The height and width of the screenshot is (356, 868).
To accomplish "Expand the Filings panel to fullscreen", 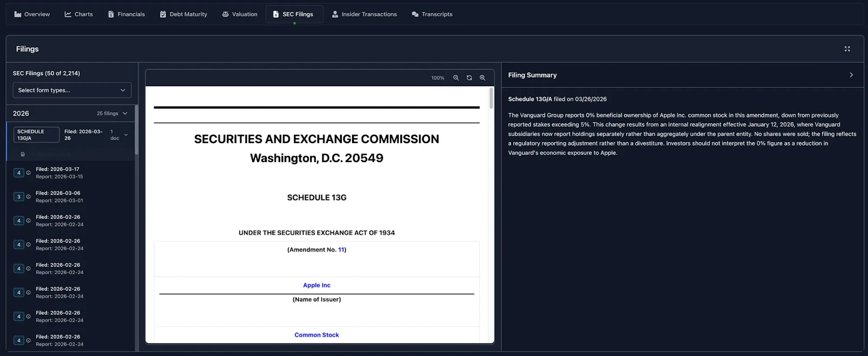I will pyautogui.click(x=847, y=49).
